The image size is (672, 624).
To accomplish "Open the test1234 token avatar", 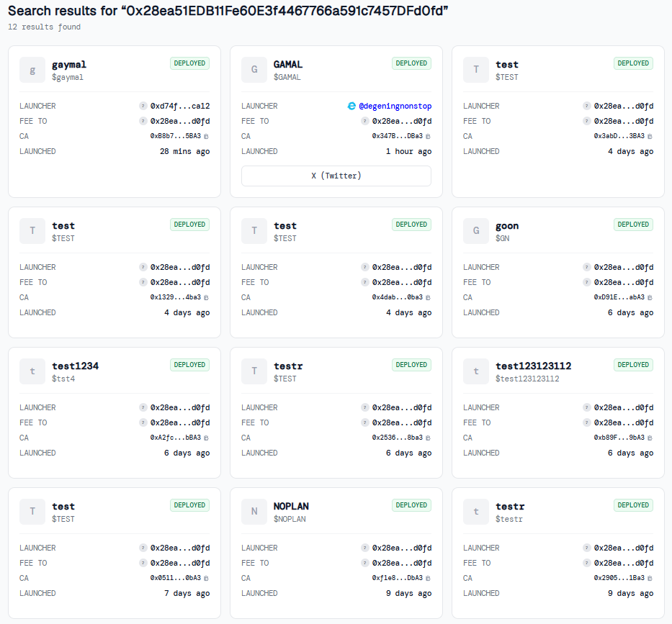I will point(32,371).
